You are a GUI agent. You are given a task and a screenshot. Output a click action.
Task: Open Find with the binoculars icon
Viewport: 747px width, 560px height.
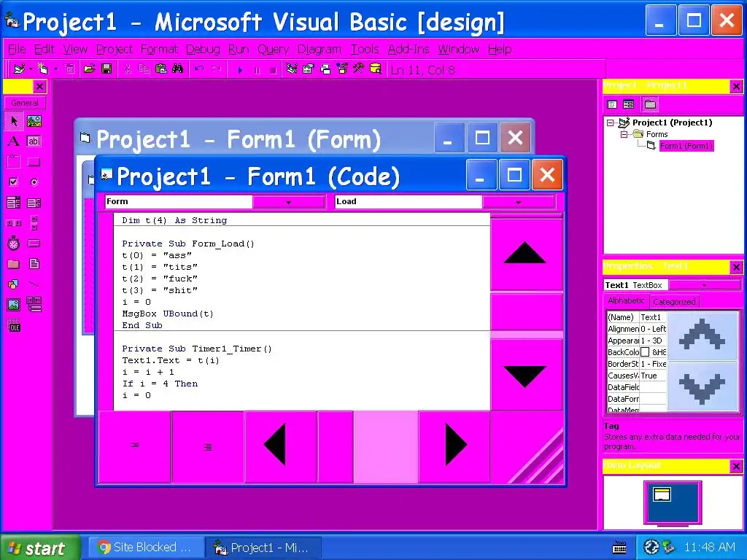coord(178,69)
